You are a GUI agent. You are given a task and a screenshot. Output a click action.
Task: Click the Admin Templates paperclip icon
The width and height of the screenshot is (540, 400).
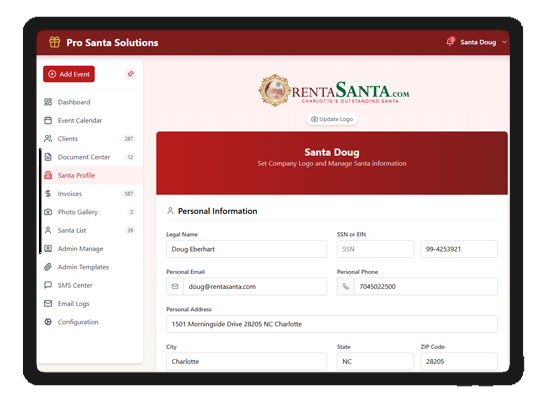[x=48, y=267]
